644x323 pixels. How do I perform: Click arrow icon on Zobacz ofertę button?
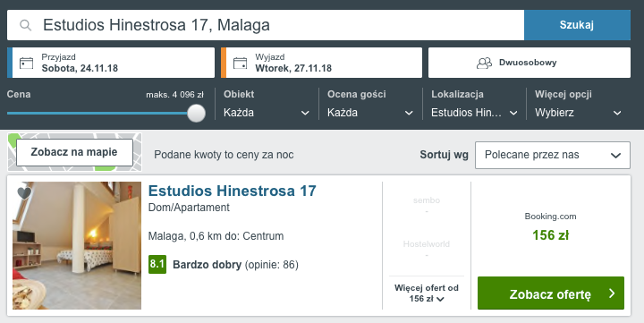[x=612, y=293]
